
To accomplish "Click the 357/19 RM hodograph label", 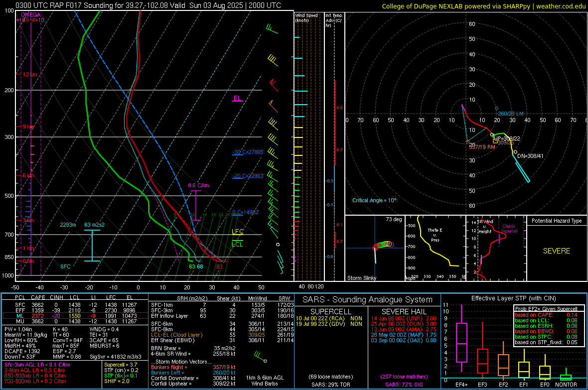I will click(x=482, y=147).
